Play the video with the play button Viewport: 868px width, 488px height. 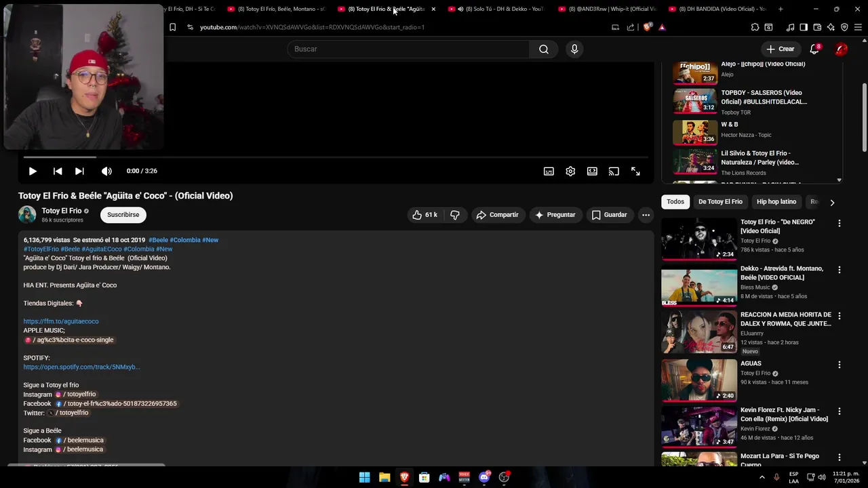(33, 171)
